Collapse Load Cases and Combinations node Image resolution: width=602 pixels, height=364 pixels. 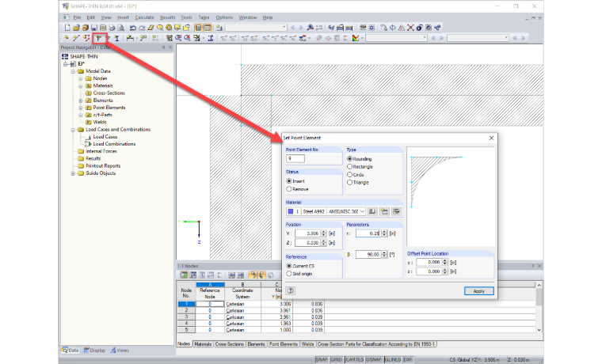pos(73,130)
